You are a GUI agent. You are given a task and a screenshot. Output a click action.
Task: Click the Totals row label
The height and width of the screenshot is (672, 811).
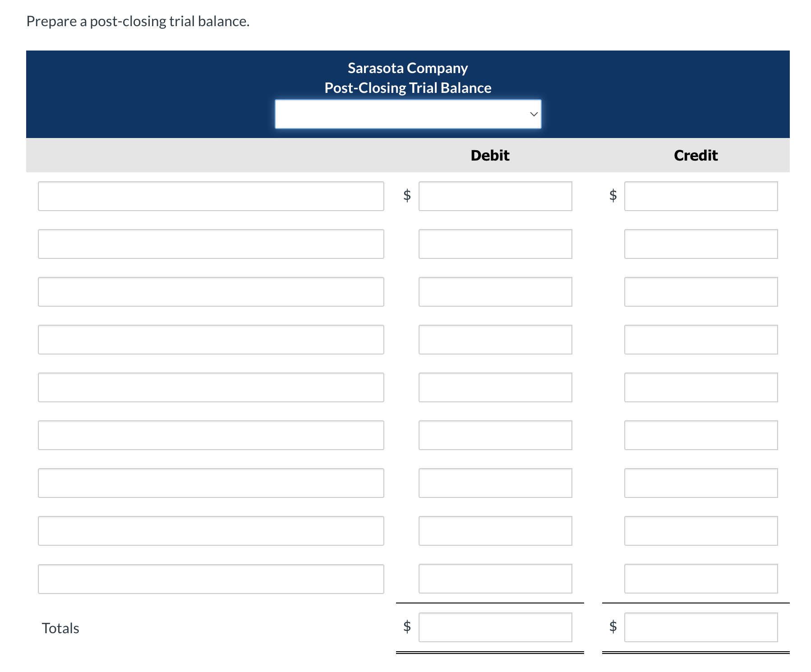tap(60, 628)
